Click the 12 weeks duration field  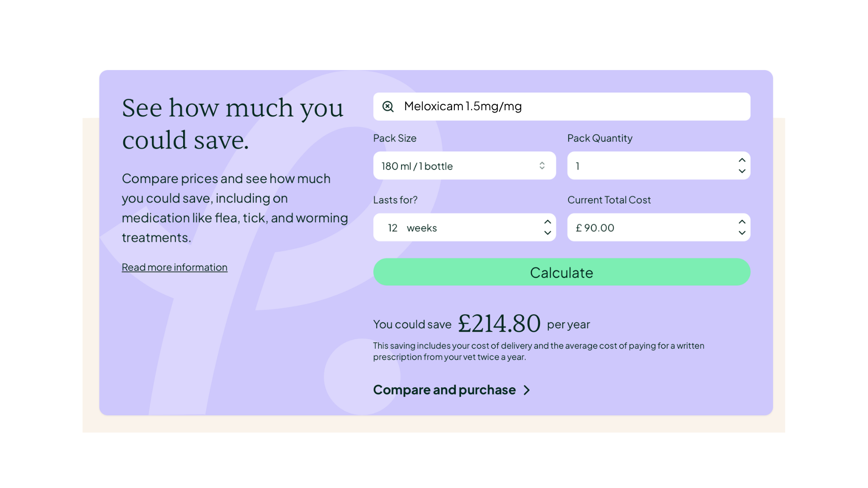coord(452,227)
